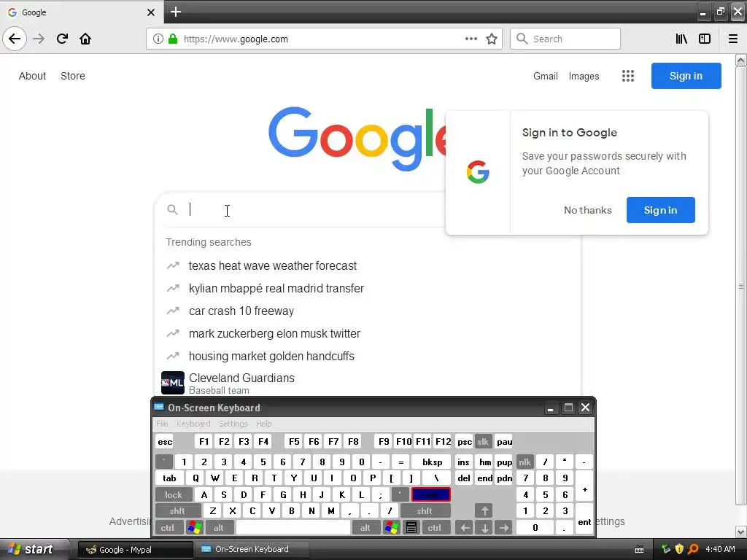The image size is (747, 560).
Task: Open the Store link
Action: click(73, 76)
